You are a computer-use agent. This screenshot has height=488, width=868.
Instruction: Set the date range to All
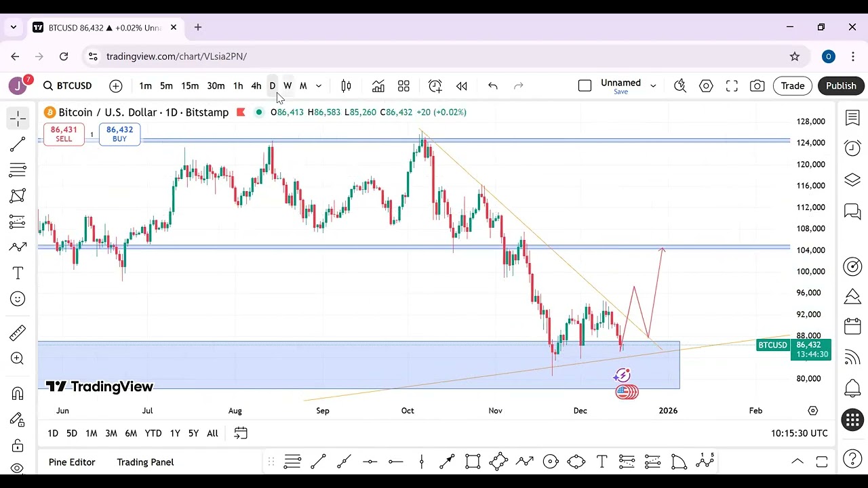(x=212, y=433)
